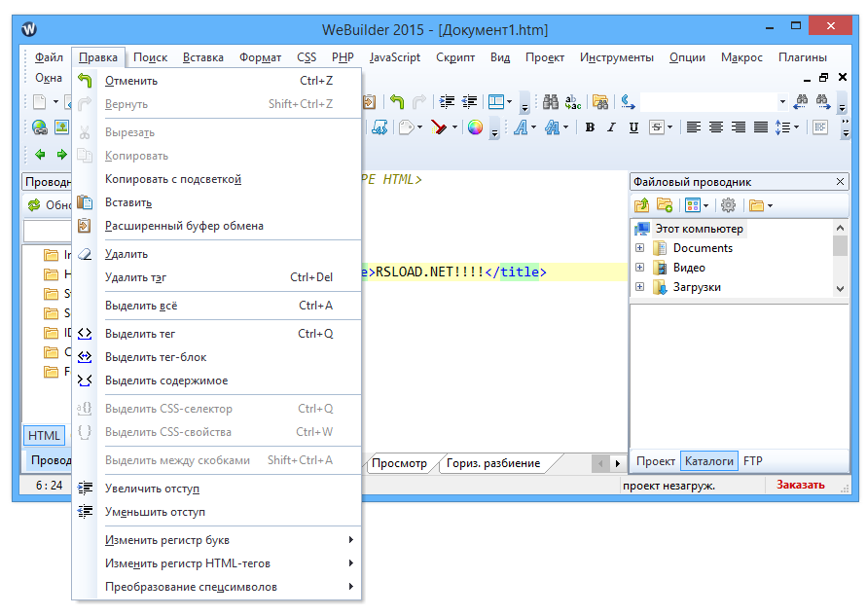Click the Find binoculars icon in toolbar
Image resolution: width=867 pixels, height=616 pixels.
[551, 101]
